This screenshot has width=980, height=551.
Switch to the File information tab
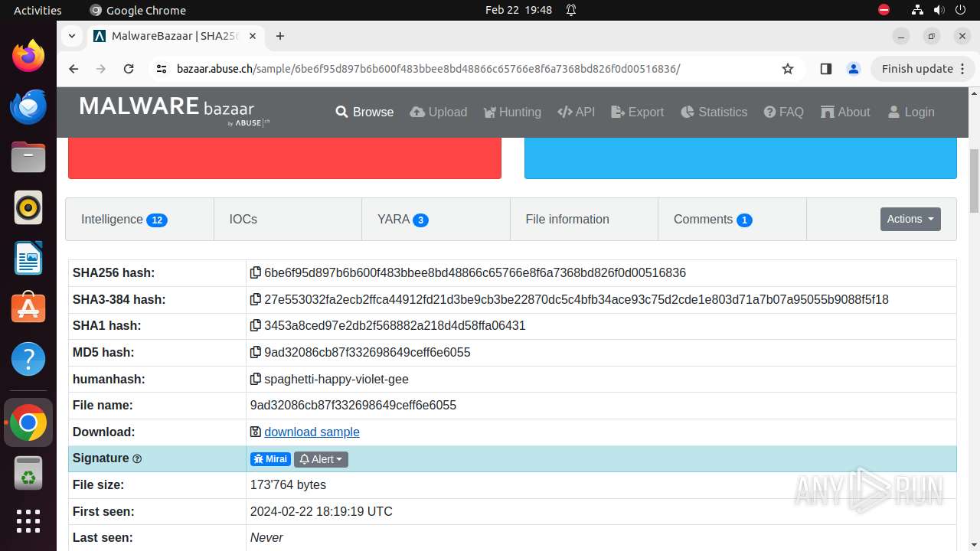[584, 219]
